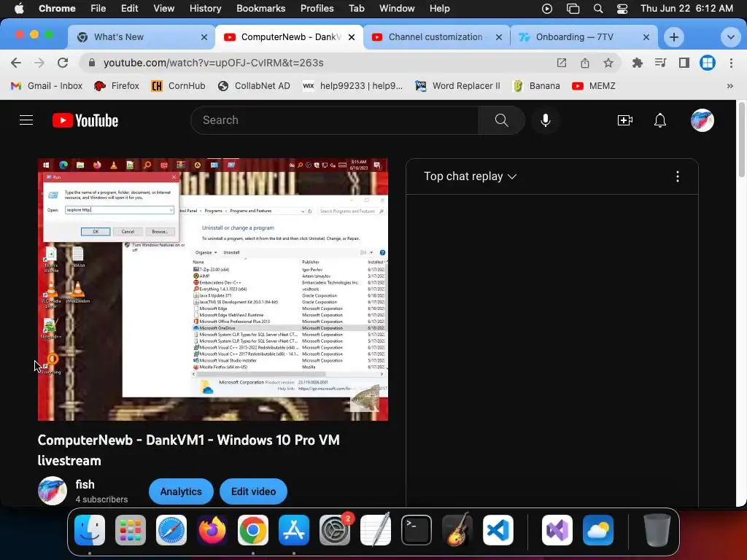Open Chrome three-dot menu

pyautogui.click(x=731, y=63)
